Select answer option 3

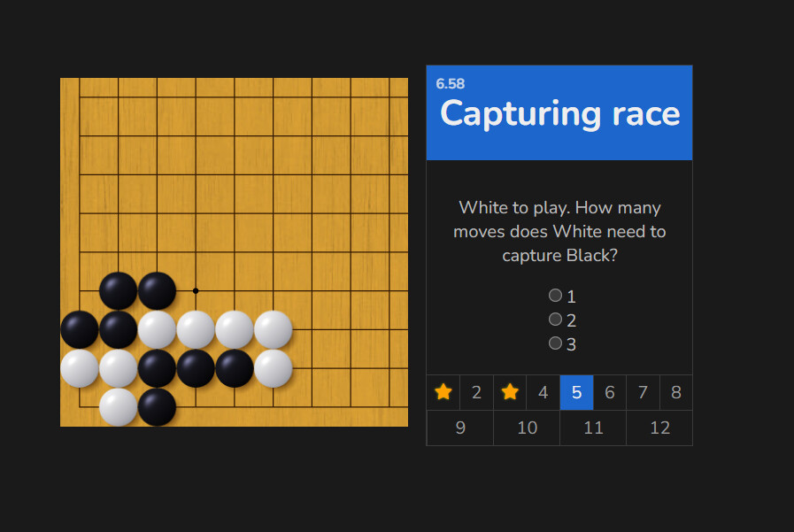[x=556, y=343]
